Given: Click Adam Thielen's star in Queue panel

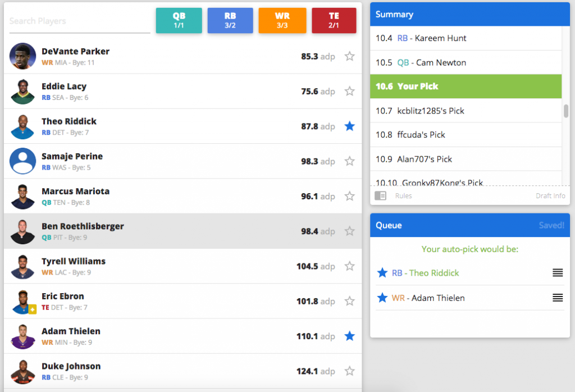Looking at the screenshot, I should pos(382,298).
